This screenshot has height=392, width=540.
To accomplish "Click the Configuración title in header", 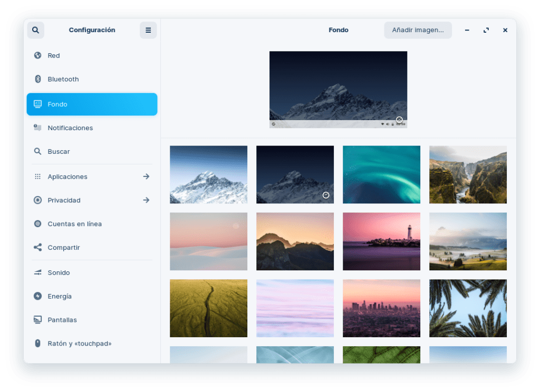I will point(92,30).
